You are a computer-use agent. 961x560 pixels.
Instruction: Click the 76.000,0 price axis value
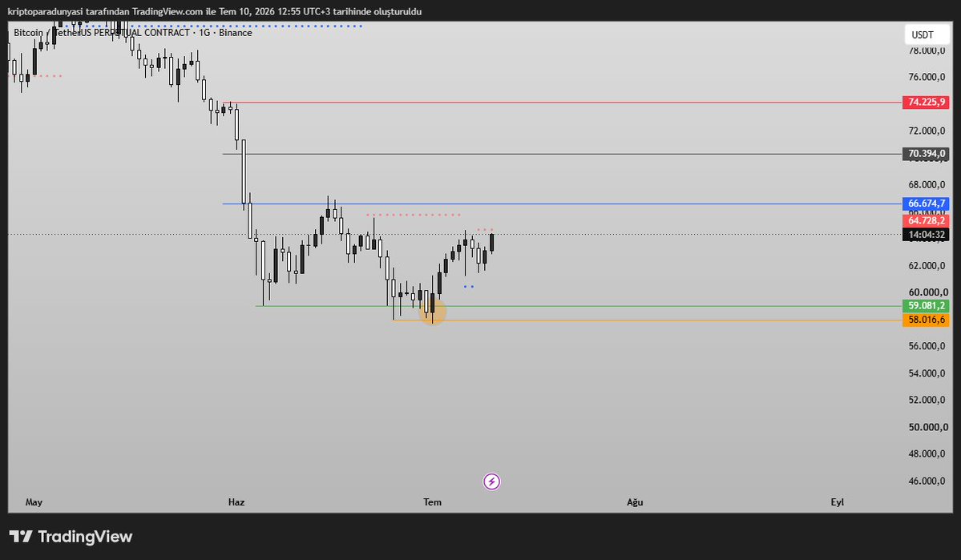pos(927,77)
